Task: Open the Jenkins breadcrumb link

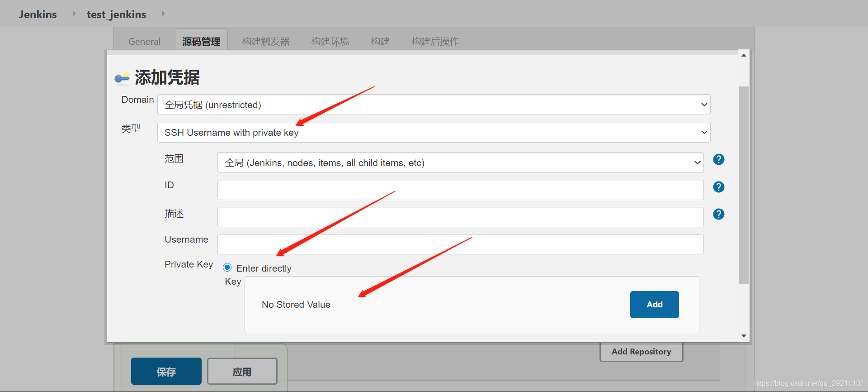Action: 38,14
